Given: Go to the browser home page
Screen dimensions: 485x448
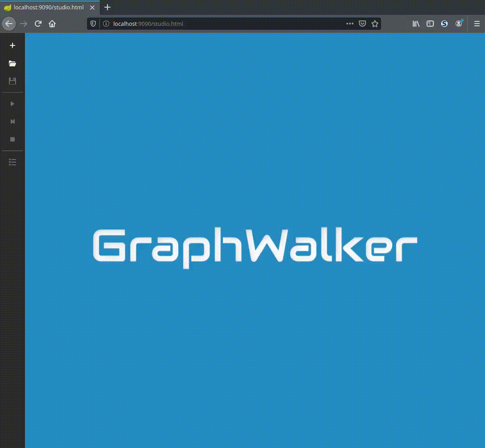Looking at the screenshot, I should (52, 24).
